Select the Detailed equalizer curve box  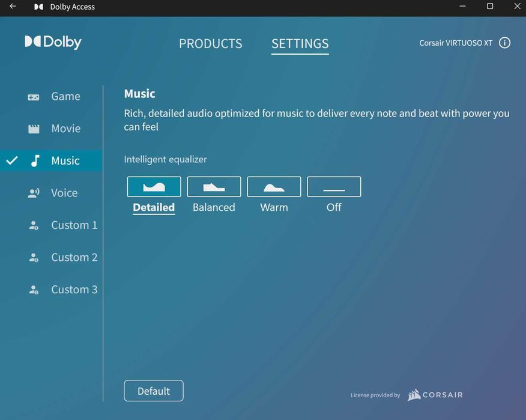(x=154, y=187)
